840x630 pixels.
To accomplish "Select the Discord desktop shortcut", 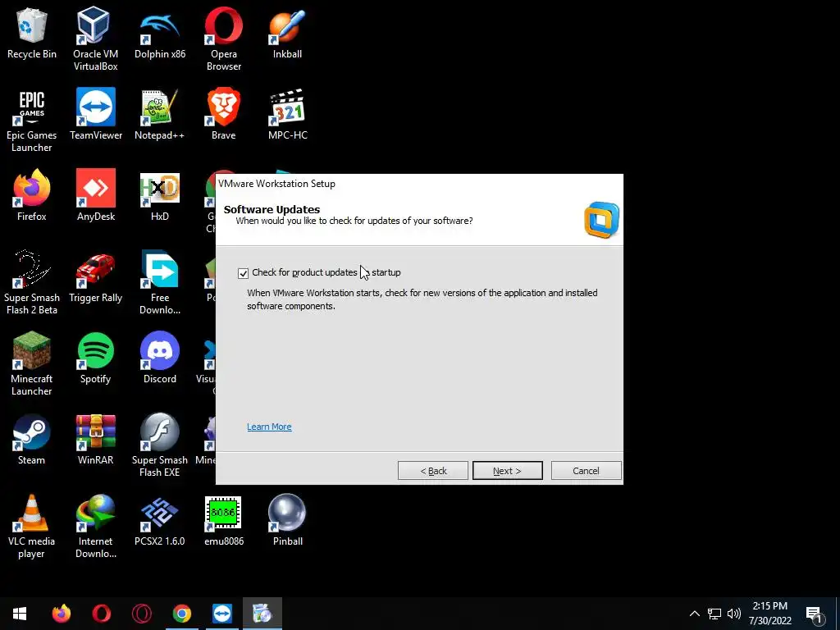I will click(160, 358).
